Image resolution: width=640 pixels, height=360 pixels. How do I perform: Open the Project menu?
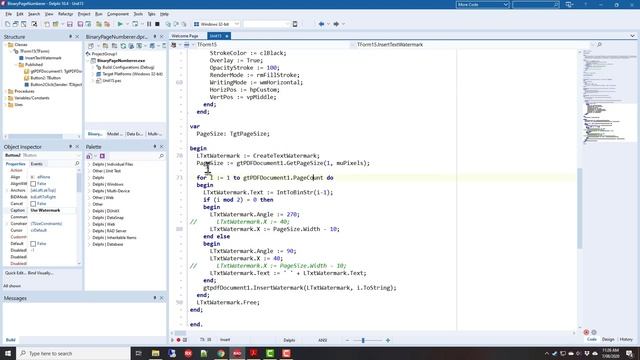[x=84, y=14]
